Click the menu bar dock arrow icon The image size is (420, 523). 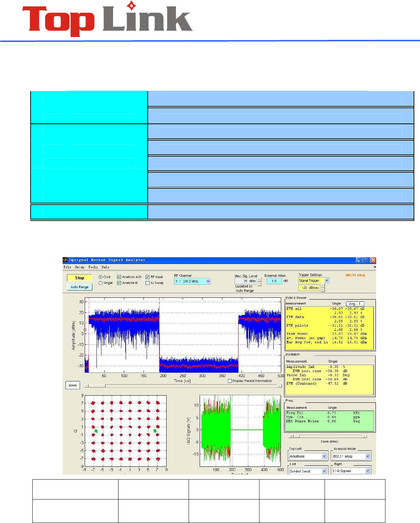point(374,267)
